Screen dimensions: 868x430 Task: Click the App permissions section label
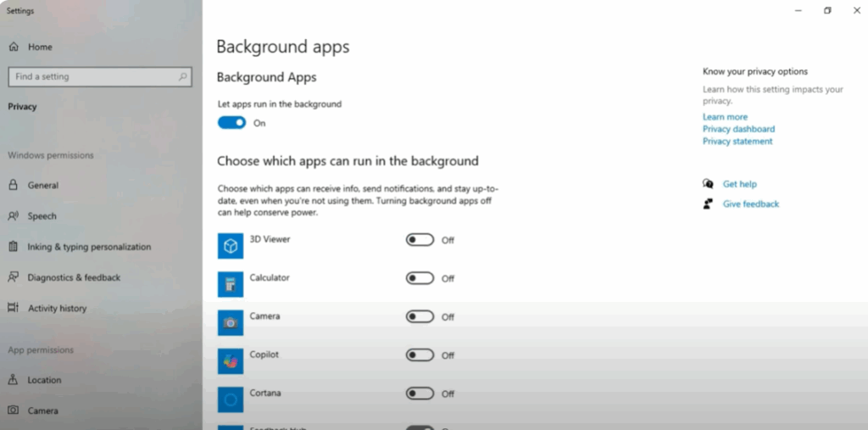pos(41,350)
